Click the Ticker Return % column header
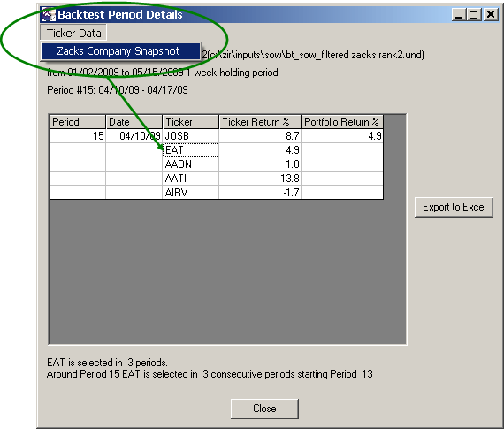 [x=260, y=122]
